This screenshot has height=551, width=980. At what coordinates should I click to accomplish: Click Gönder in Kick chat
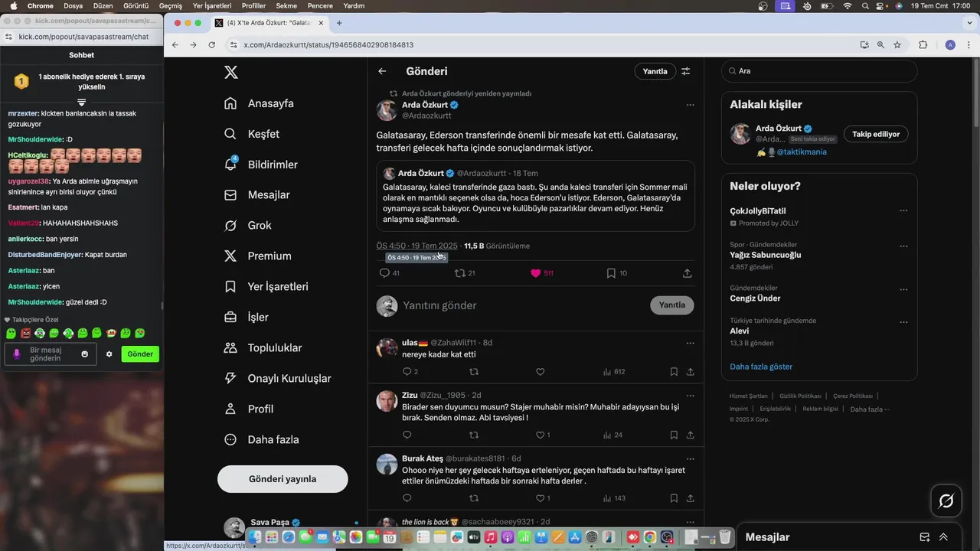click(x=140, y=354)
